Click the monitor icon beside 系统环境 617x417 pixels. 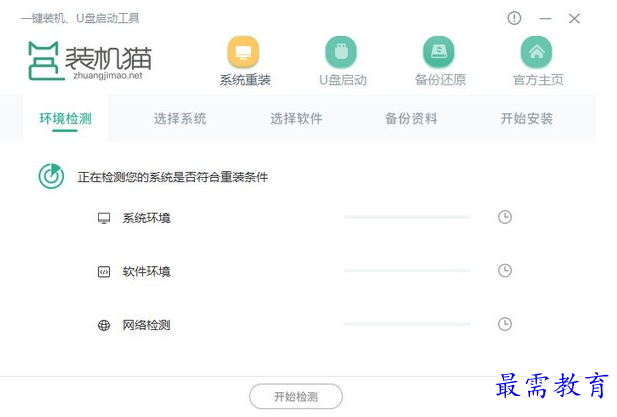tap(104, 218)
